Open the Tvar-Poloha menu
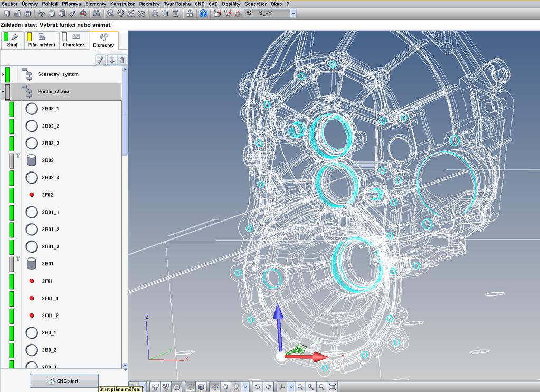Screen dimensions: 540x392 pos(177,4)
